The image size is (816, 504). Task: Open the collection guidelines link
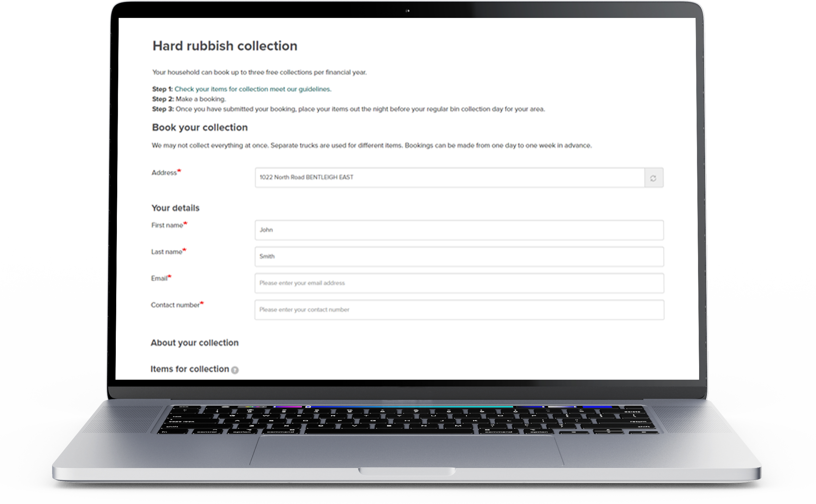[253, 89]
